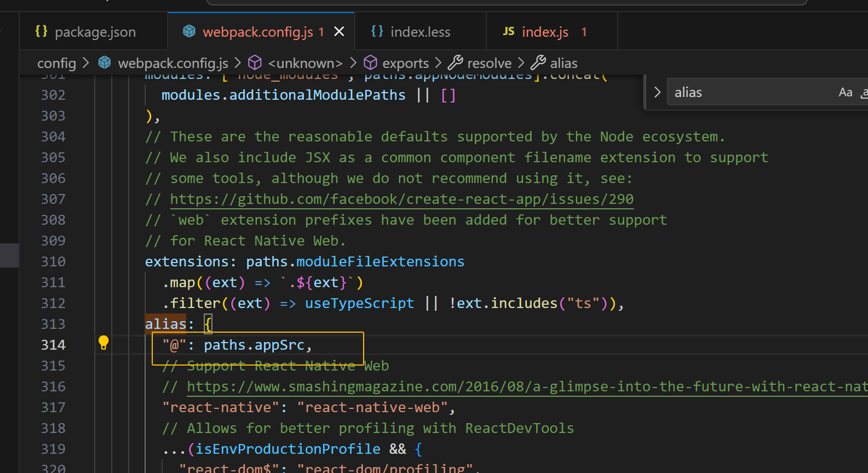Screen dimensions: 868x473
Task: Close the webpack.config.js tab
Action: point(339,31)
